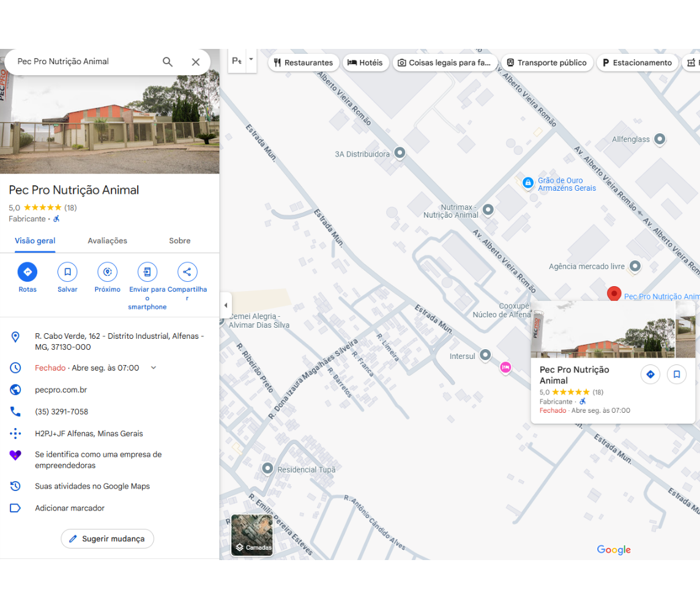Image resolution: width=700 pixels, height=609 pixels.
Task: Open the 3A Distribuidora map pin
Action: point(400,153)
